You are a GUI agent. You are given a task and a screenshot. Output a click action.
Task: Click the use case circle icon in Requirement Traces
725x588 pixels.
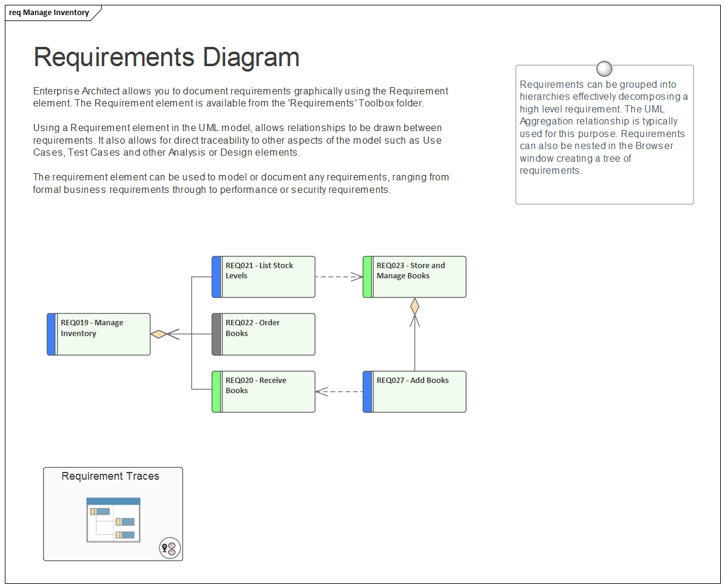168,548
